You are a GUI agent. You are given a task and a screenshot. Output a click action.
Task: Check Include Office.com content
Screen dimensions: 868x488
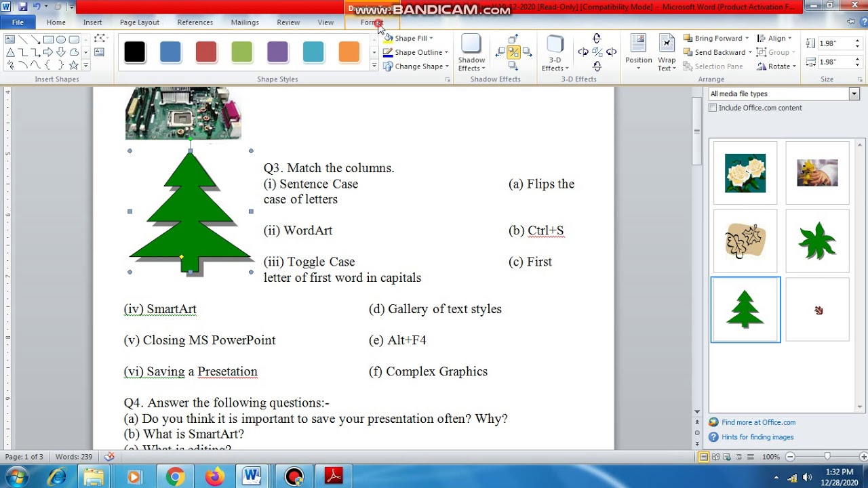pyautogui.click(x=713, y=108)
